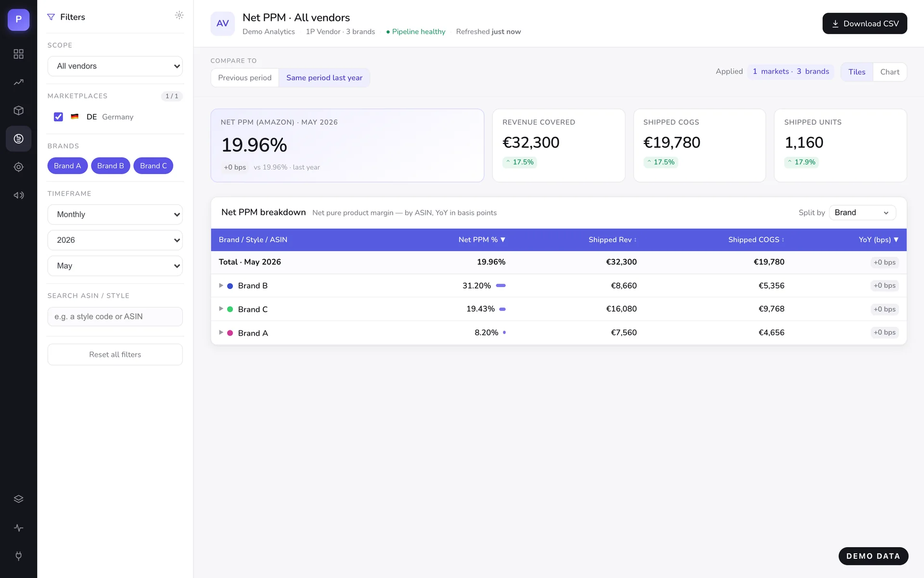Sort by YoY (bps) column

[879, 239]
